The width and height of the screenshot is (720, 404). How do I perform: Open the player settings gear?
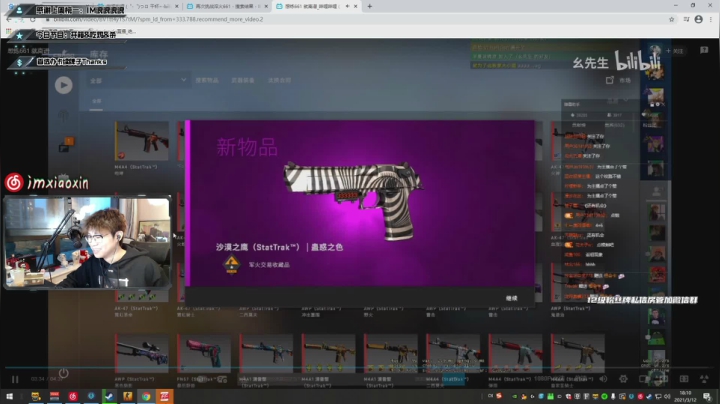(x=623, y=379)
